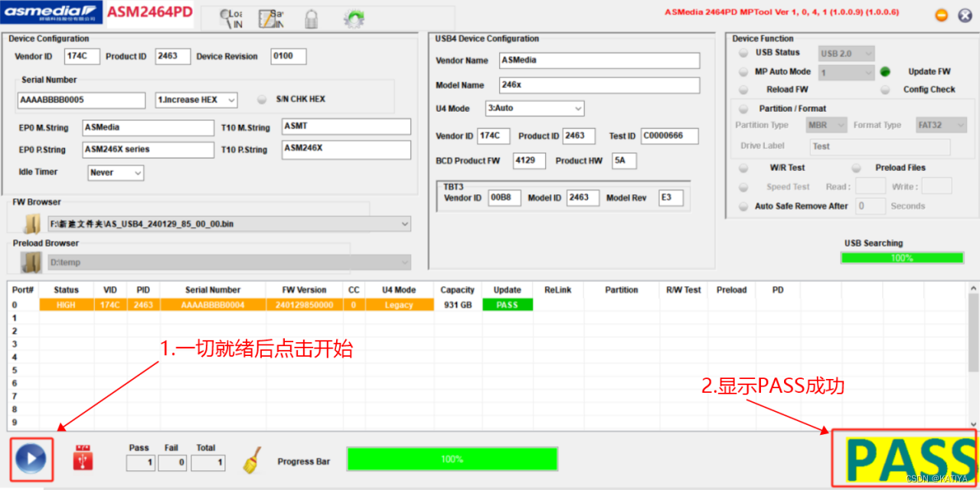Click the padlock lock icon

[x=312, y=18]
